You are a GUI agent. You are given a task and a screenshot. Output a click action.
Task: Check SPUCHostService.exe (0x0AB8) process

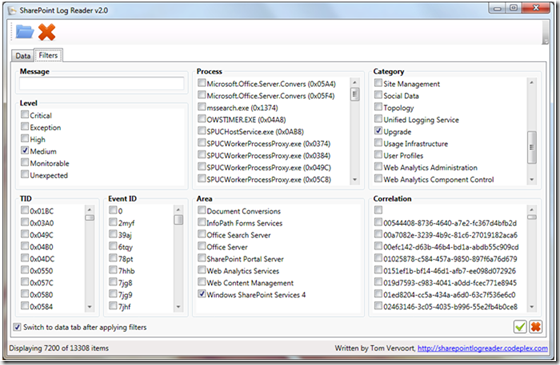click(x=202, y=131)
